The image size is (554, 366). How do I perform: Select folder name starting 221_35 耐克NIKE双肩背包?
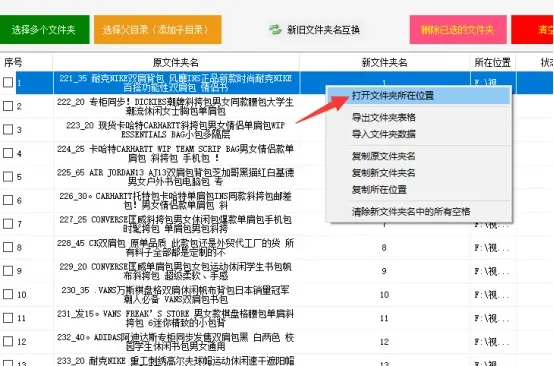click(176, 83)
